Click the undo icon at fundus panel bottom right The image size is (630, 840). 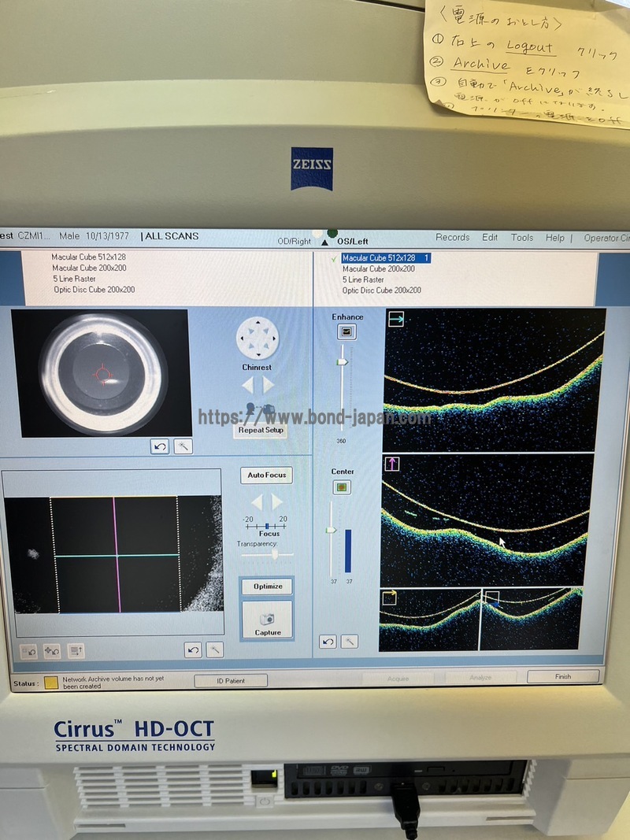(x=193, y=649)
